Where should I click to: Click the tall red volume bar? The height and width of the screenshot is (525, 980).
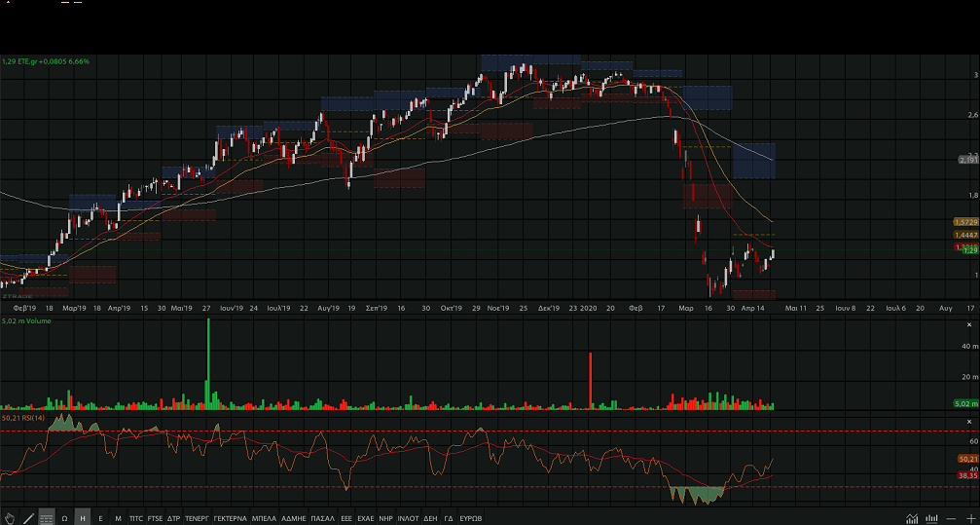pyautogui.click(x=590, y=381)
